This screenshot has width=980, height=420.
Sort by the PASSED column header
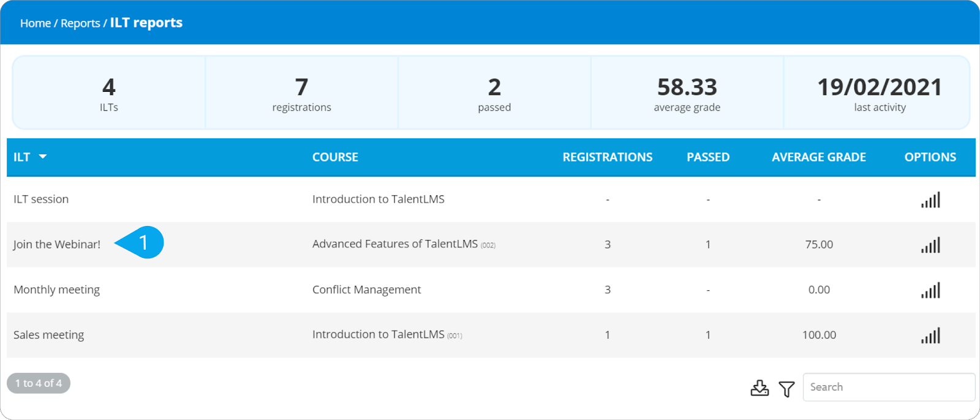click(x=708, y=157)
